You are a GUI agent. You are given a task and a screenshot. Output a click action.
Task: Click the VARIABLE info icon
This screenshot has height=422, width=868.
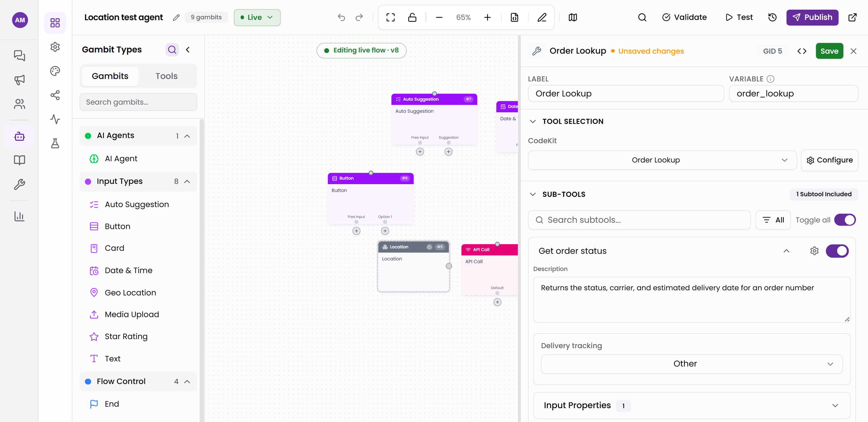pyautogui.click(x=770, y=79)
